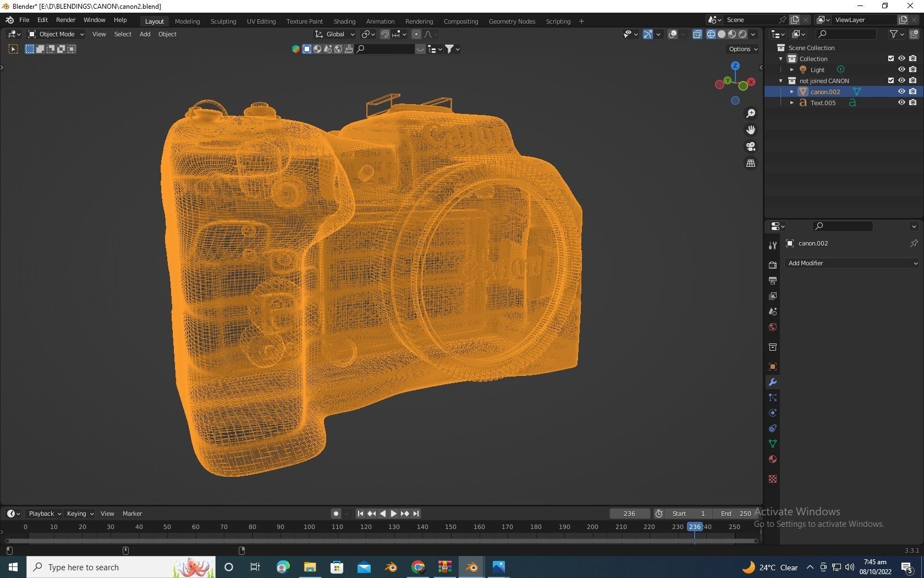Open the Add Modifier dropdown
The width and height of the screenshot is (924, 578).
[x=852, y=263]
